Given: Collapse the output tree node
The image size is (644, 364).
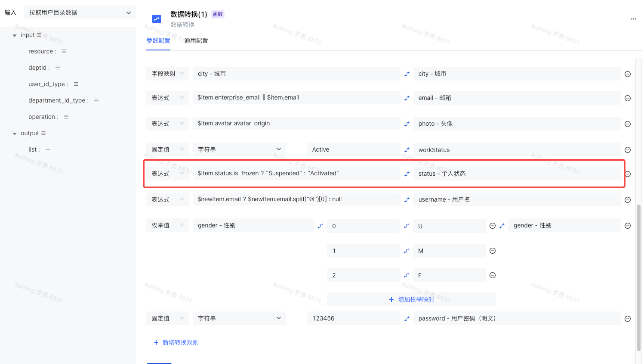Looking at the screenshot, I should click(x=15, y=134).
